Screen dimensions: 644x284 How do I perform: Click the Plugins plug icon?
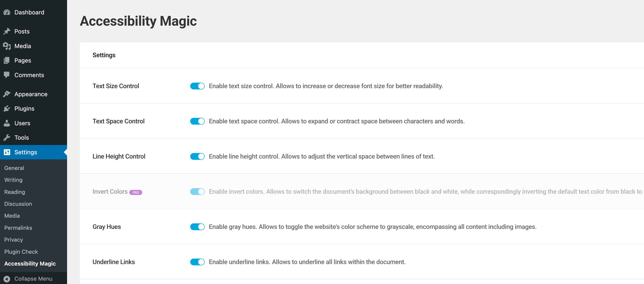[x=7, y=109]
